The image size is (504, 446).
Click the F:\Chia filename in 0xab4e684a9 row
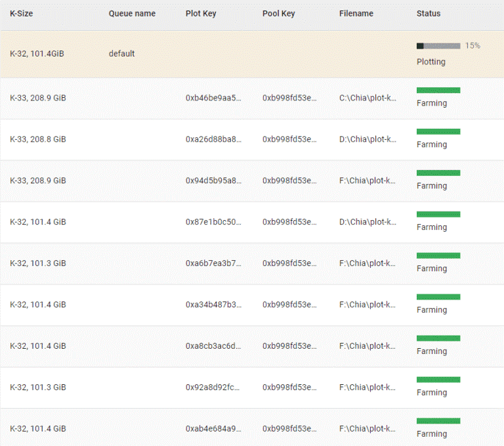367,429
